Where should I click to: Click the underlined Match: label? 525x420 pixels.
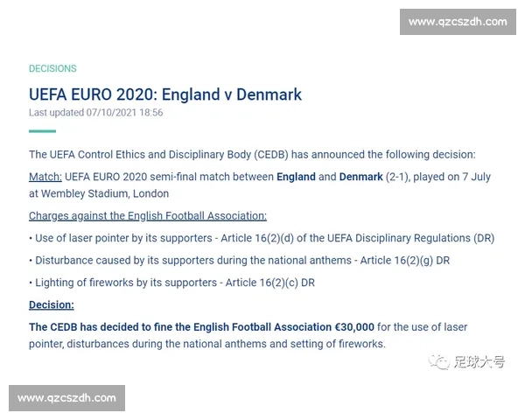(45, 177)
